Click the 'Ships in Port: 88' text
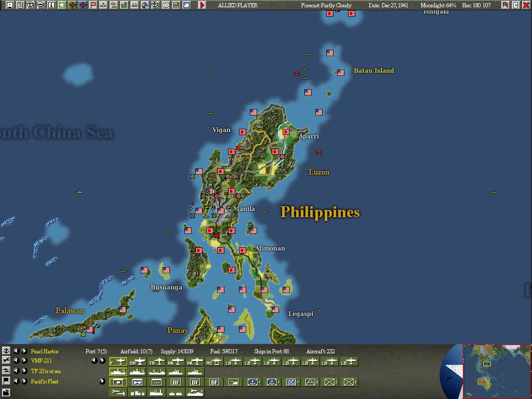This screenshot has width=532, height=399. (x=271, y=351)
